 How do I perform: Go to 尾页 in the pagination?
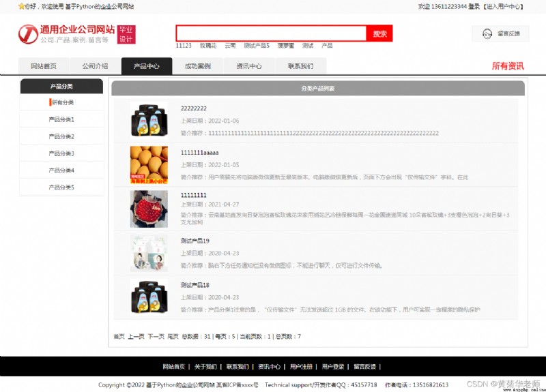tap(173, 336)
